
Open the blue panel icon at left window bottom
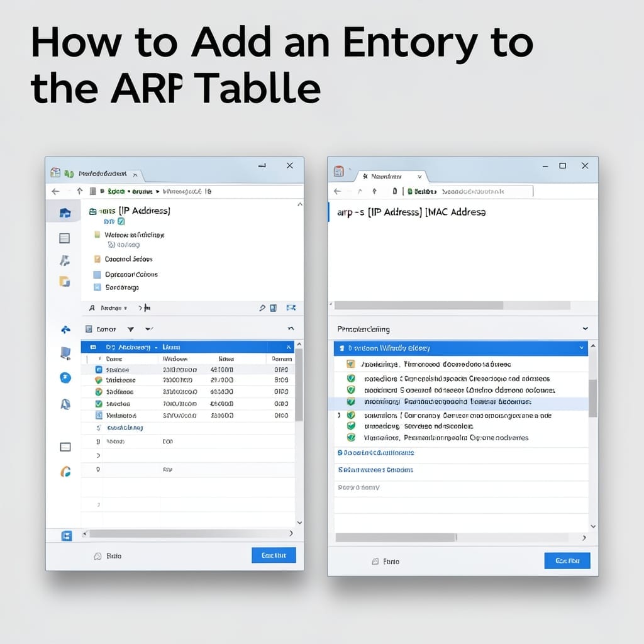67,536
